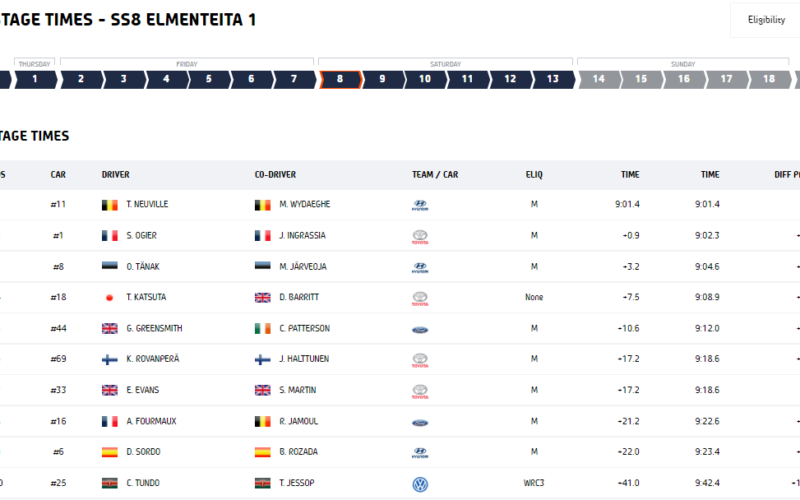Select stage 13 in the stage timeline
The height and width of the screenshot is (500, 800).
553,79
